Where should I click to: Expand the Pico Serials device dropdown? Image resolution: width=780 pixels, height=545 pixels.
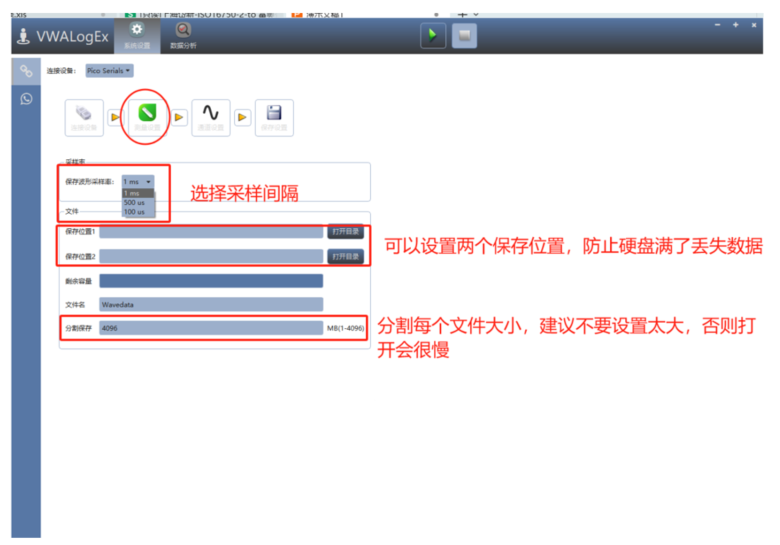(x=109, y=70)
